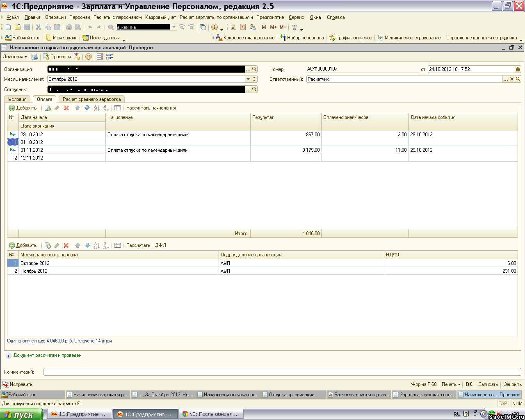Click the document movements icon after Провести
The height and width of the screenshot is (420, 525).
point(77,57)
